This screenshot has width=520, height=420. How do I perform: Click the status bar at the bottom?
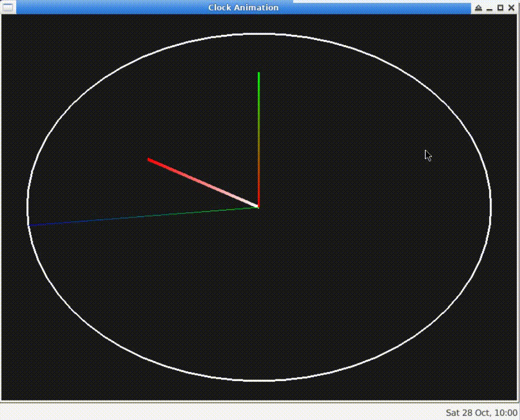[x=229, y=411]
